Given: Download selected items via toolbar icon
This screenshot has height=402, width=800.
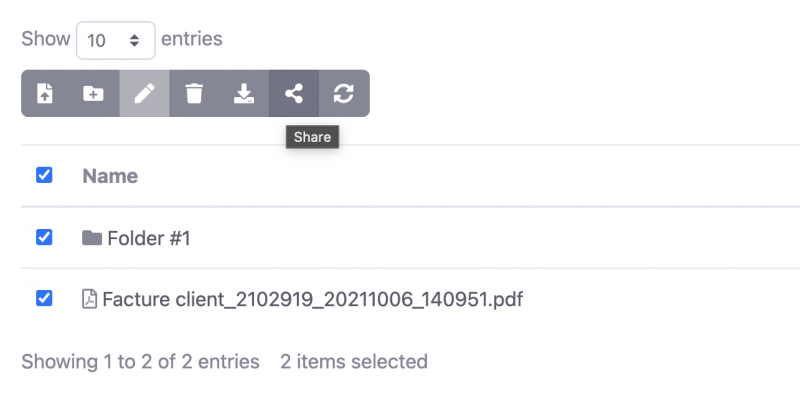Looking at the screenshot, I should coord(244,93).
